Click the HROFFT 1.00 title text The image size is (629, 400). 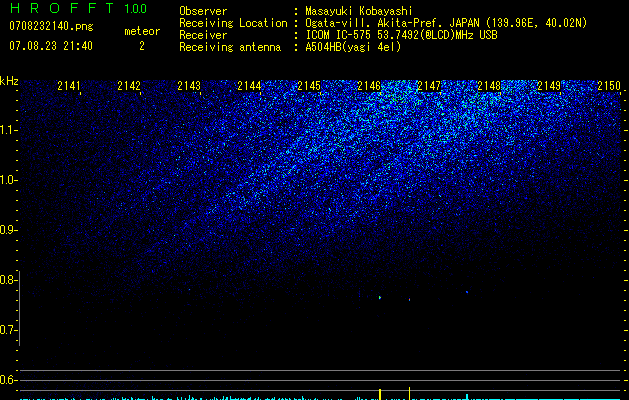coord(78,8)
